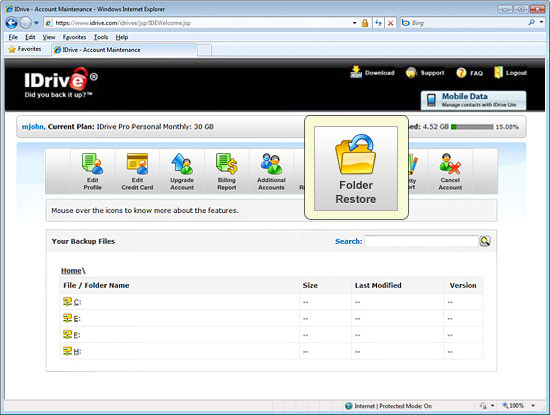Click the Internet Protected Mode status text
The width and height of the screenshot is (550, 415).
(393, 406)
